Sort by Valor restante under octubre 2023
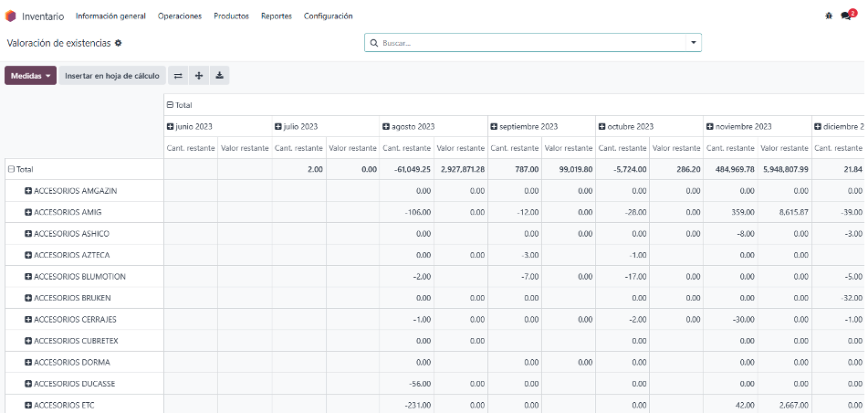Screen dimensions: 868x413 pos(677,148)
